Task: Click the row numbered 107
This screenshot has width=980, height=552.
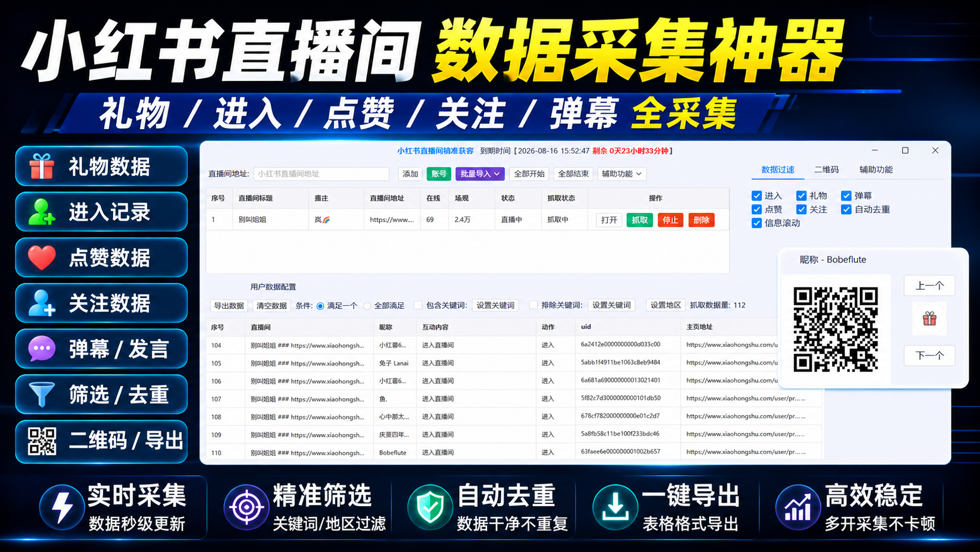Action: pyautogui.click(x=514, y=399)
